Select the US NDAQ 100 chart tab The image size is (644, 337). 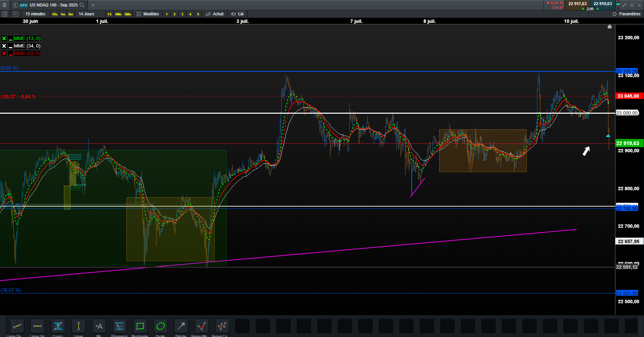pos(49,5)
